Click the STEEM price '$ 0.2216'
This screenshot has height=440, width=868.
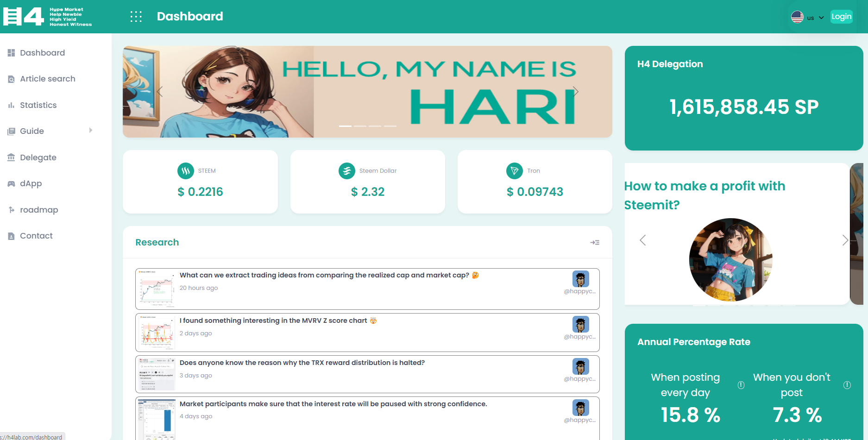coord(200,192)
